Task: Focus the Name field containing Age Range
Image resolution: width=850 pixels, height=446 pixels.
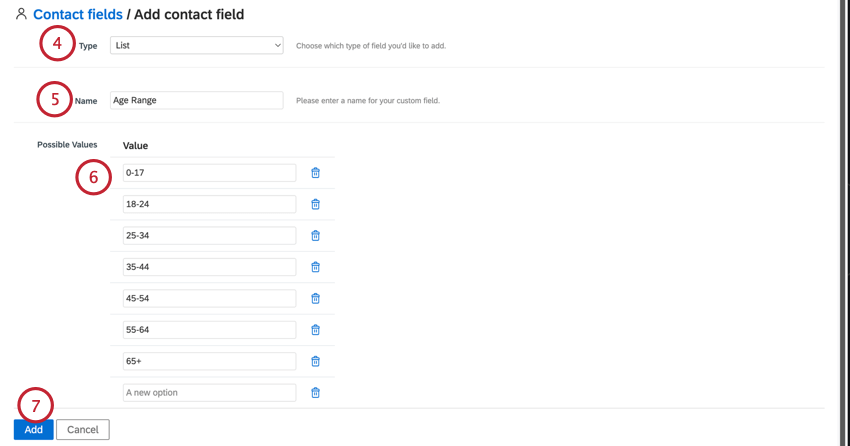Action: click(x=197, y=100)
